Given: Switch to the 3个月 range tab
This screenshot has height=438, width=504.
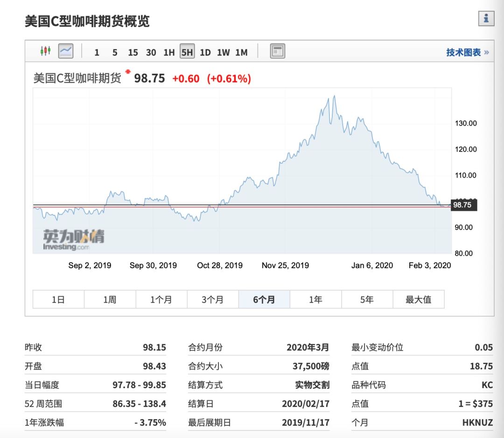Looking at the screenshot, I should tap(213, 299).
